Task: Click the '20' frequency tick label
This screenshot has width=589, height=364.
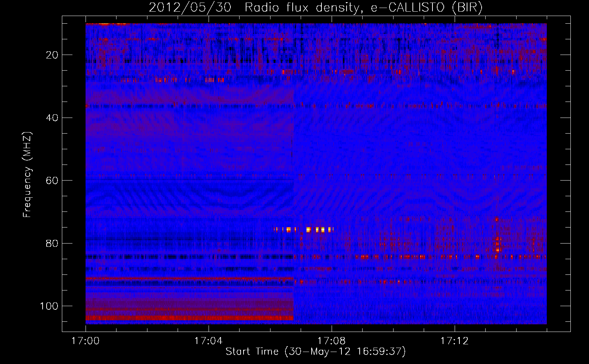Action: tap(52, 55)
